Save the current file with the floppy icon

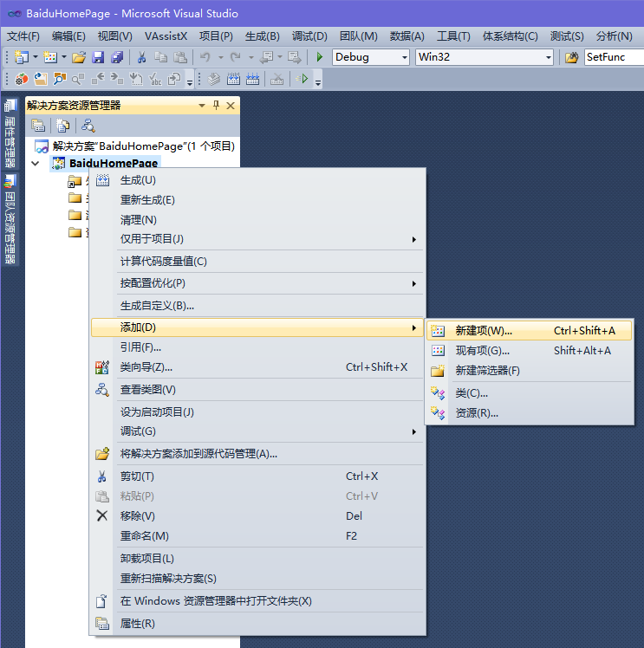[x=98, y=57]
